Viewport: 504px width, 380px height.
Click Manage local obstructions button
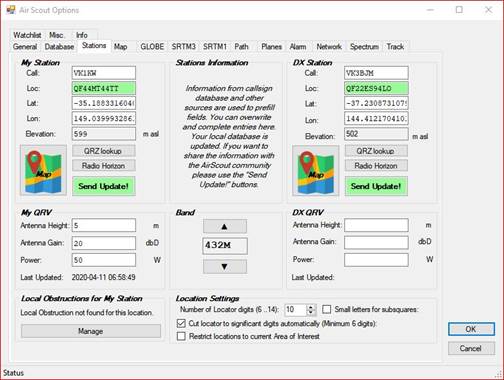point(91,331)
